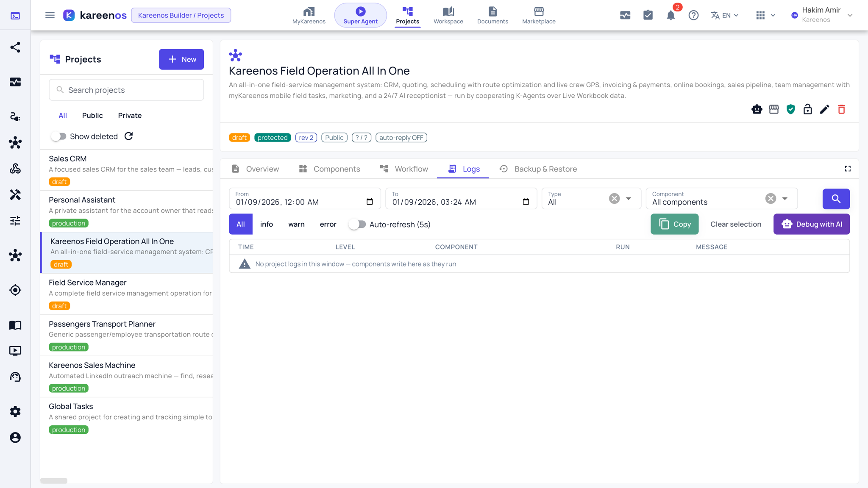Delete the project with red trash icon
The height and width of the screenshot is (488, 868).
click(842, 109)
